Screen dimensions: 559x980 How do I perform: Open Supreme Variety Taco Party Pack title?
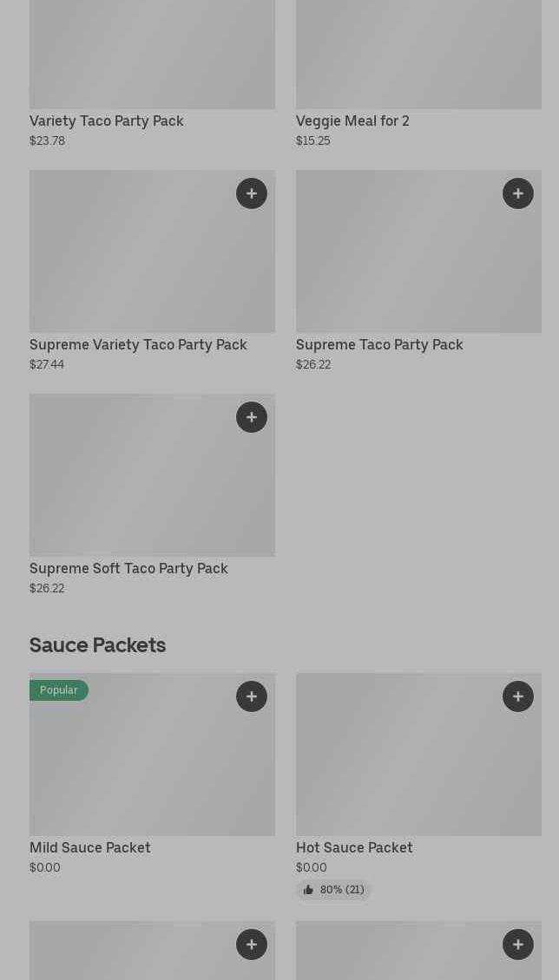138,344
